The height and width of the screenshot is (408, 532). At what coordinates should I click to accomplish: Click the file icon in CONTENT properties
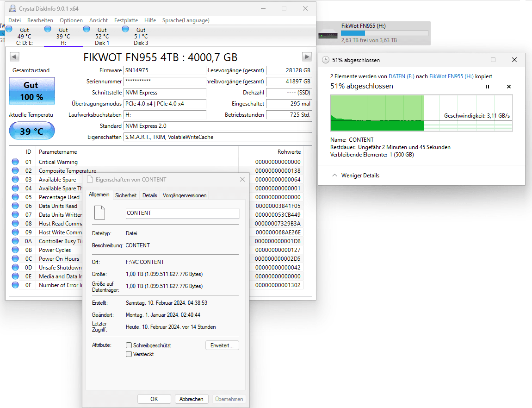(x=99, y=213)
